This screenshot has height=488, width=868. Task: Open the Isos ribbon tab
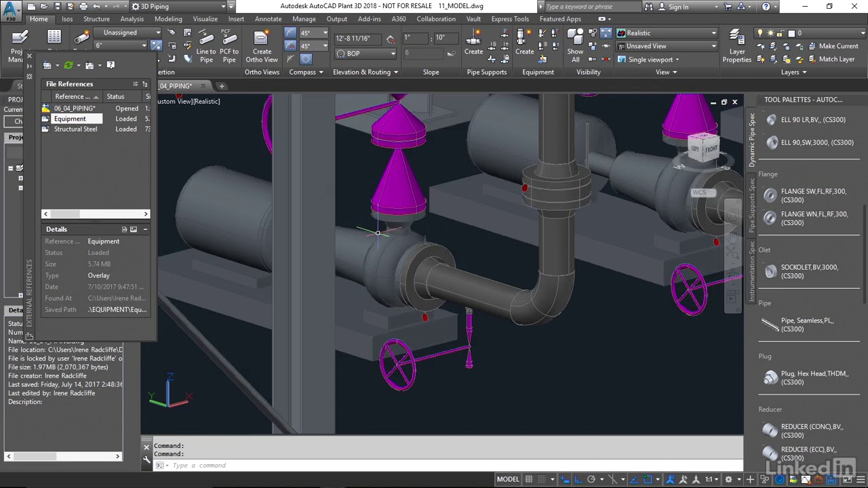(67, 19)
